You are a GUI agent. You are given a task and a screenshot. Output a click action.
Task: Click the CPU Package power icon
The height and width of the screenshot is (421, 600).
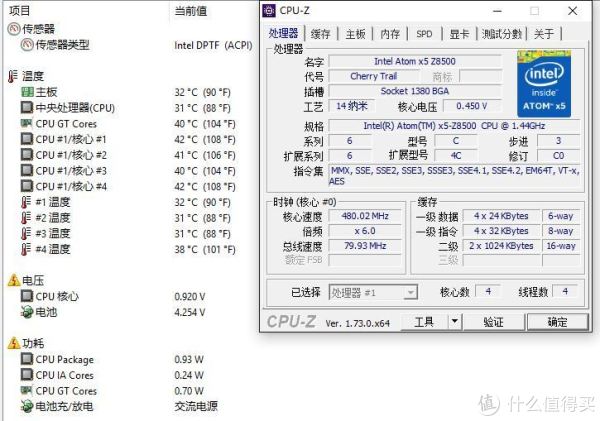(27, 359)
